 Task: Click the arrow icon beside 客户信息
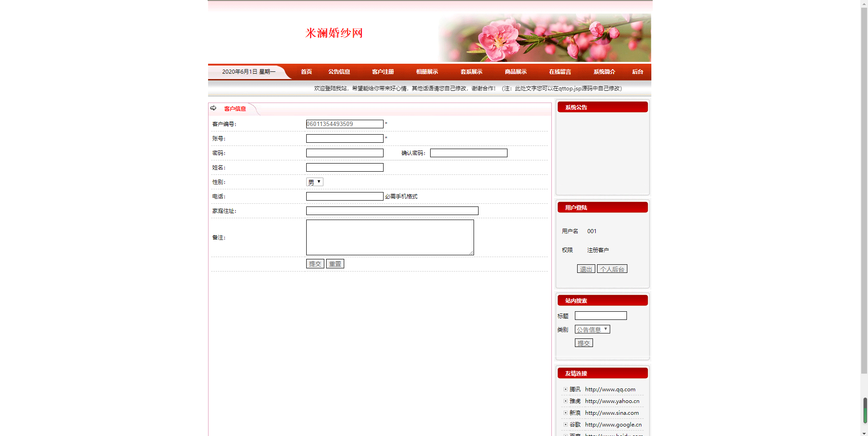[213, 108]
